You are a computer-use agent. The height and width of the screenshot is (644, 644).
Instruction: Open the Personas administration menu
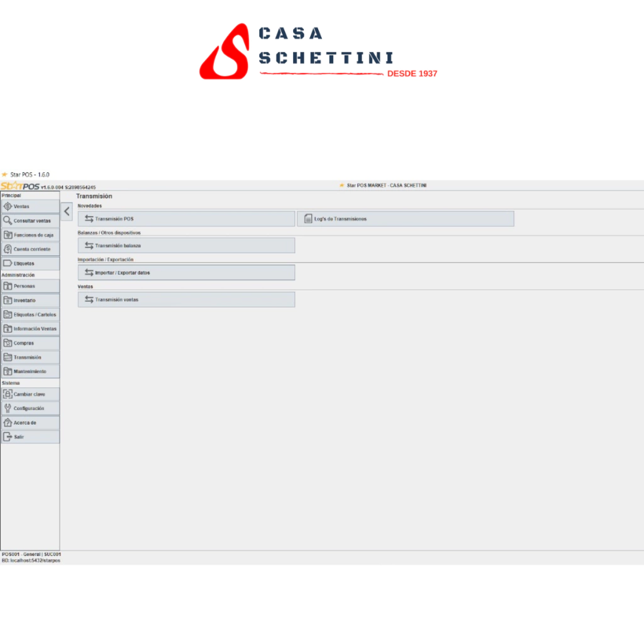tap(30, 286)
